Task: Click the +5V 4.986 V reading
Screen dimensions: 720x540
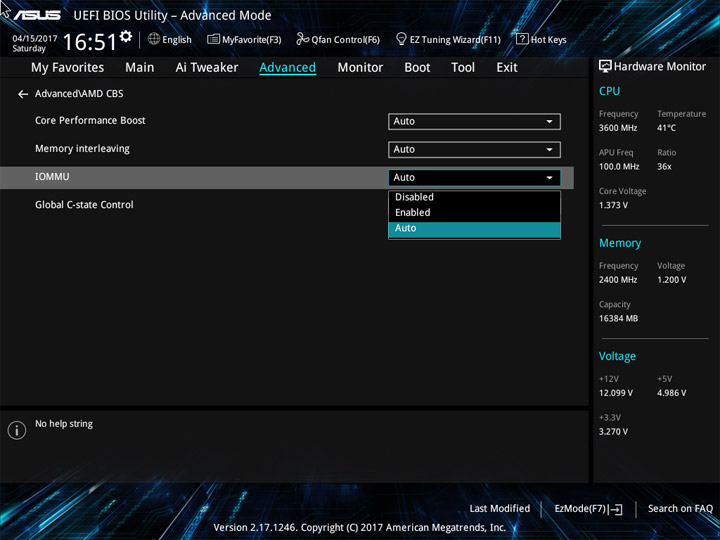Action: pos(671,393)
